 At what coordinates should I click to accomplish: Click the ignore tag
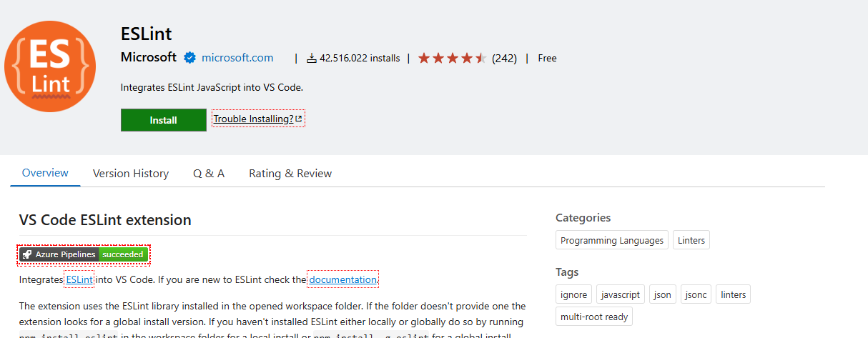[x=573, y=294]
